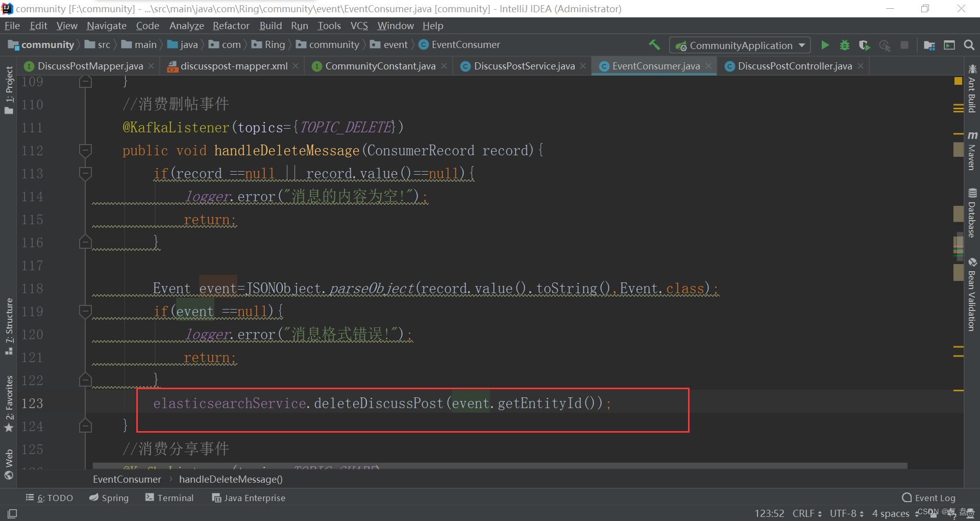Close the CommunityConstant.java tab
Viewport: 980px width, 521px height.
444,66
